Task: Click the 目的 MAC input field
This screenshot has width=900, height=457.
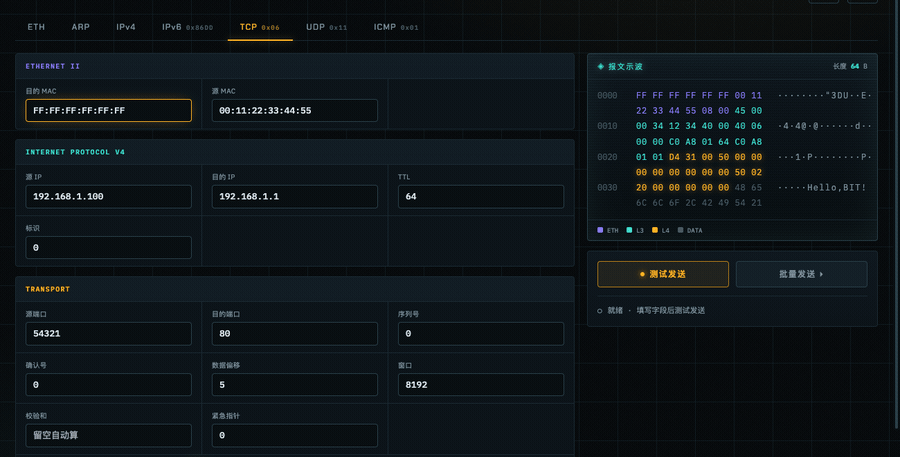Action: [x=108, y=110]
